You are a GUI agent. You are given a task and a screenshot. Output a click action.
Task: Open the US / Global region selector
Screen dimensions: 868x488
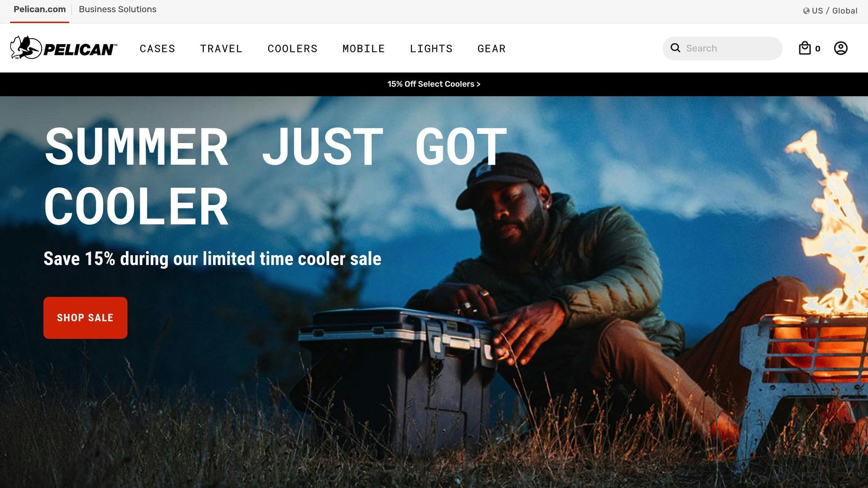pyautogui.click(x=830, y=11)
